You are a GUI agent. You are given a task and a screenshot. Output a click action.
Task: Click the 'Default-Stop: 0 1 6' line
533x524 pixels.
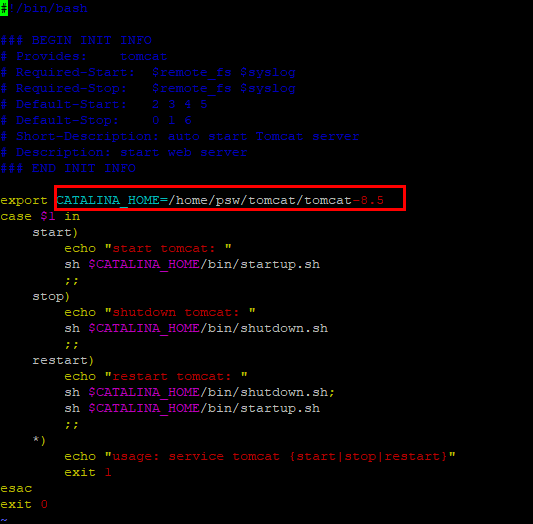point(96,120)
